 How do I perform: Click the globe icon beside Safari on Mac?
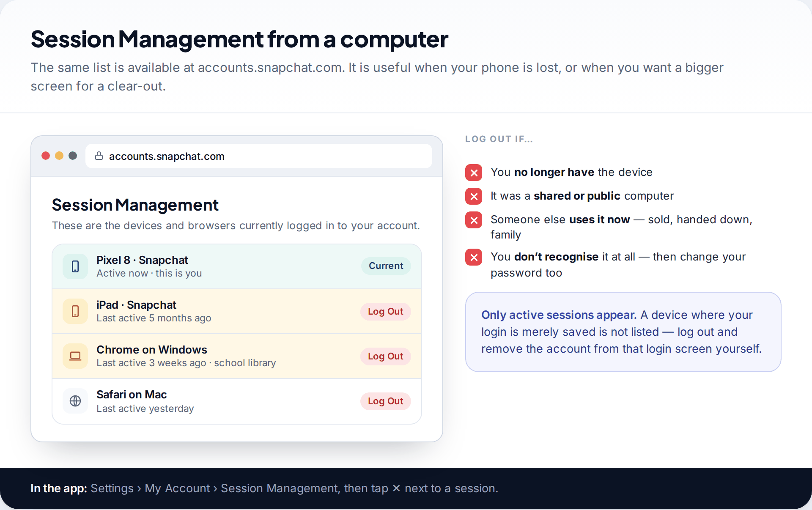click(x=75, y=401)
